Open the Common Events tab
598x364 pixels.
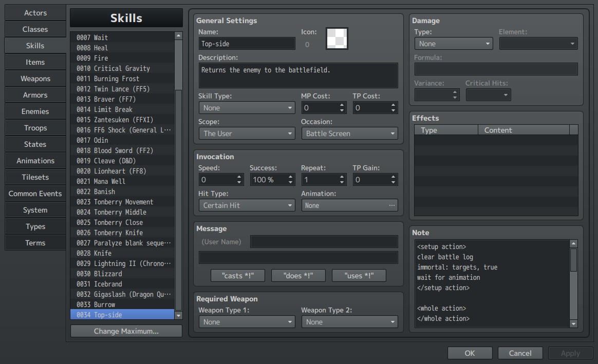pyautogui.click(x=35, y=194)
